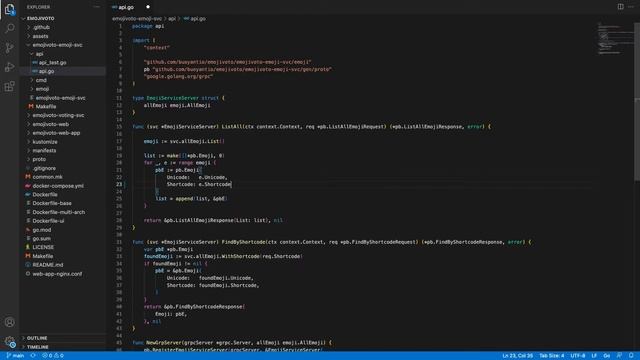Click Ln 23, Col 35 status entry
The height and width of the screenshot is (360, 640).
tap(518, 356)
